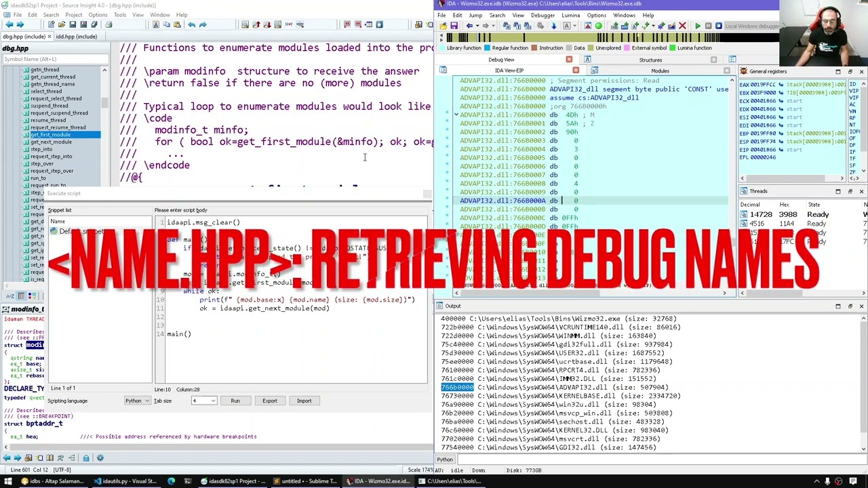Click the Undo arrow in Source Insight toolbar
Viewport: 868px width, 488px height.
pos(192,24)
